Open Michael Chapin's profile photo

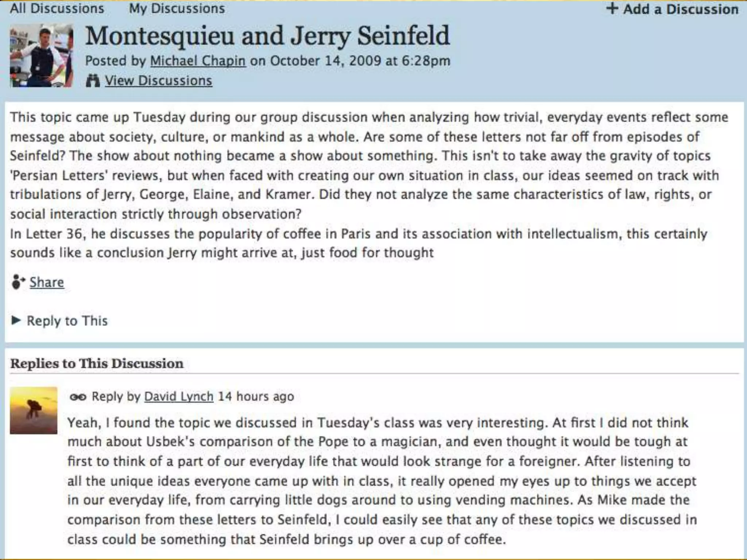pyautogui.click(x=41, y=55)
